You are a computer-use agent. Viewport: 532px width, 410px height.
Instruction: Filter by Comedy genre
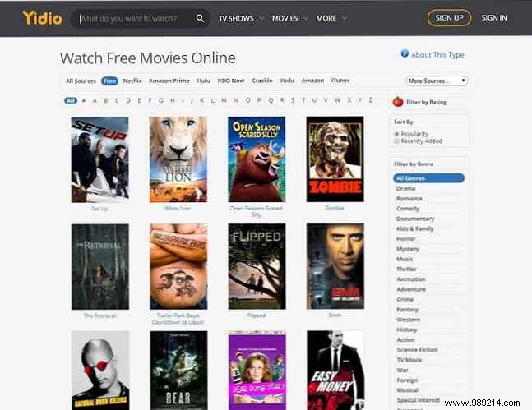tap(408, 209)
